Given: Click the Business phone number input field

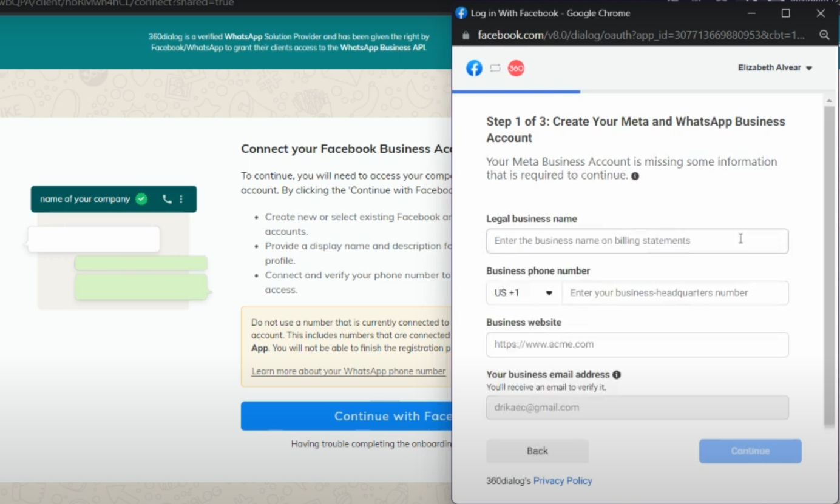Looking at the screenshot, I should 675,292.
